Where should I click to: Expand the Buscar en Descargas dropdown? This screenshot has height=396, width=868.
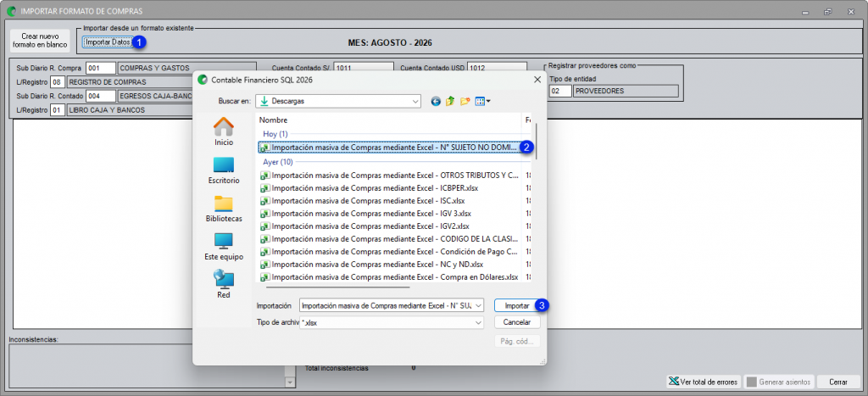(x=415, y=102)
